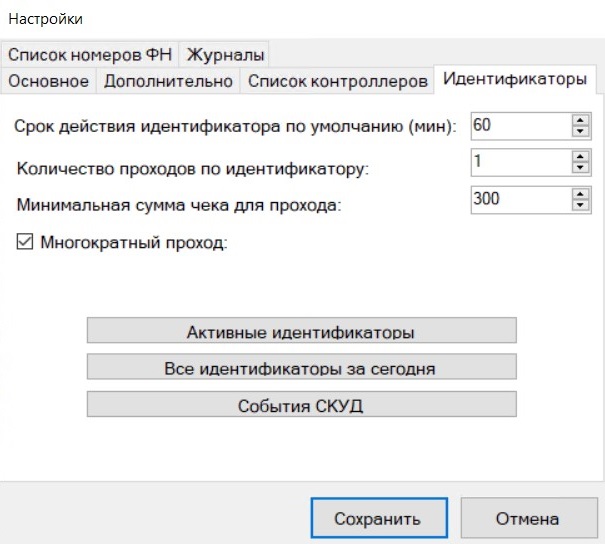Open the Список номеров ФН tab
Image resolution: width=605 pixels, height=544 pixels.
pyautogui.click(x=90, y=54)
